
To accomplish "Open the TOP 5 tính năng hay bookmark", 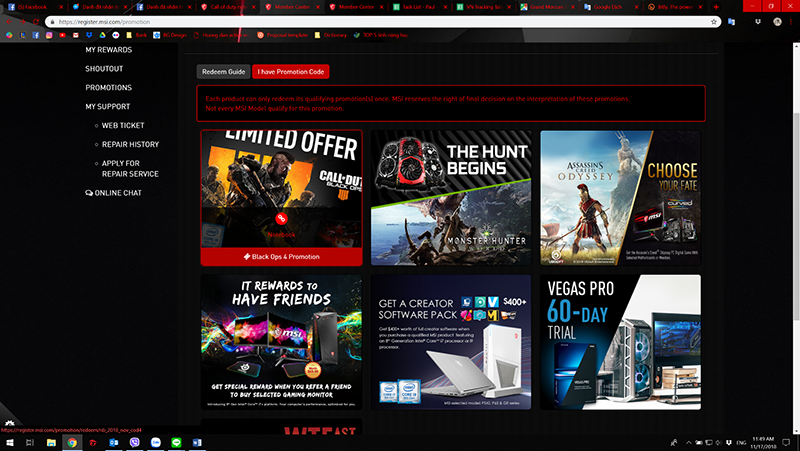I will (x=381, y=35).
